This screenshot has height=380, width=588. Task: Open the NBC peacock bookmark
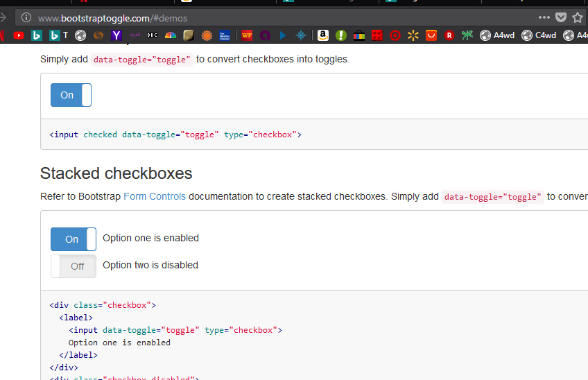(170, 35)
